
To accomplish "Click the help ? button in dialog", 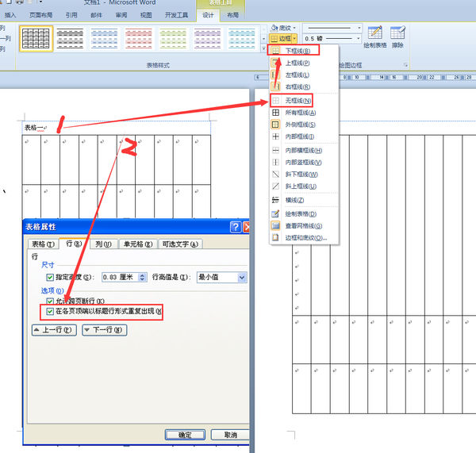I will (236, 227).
